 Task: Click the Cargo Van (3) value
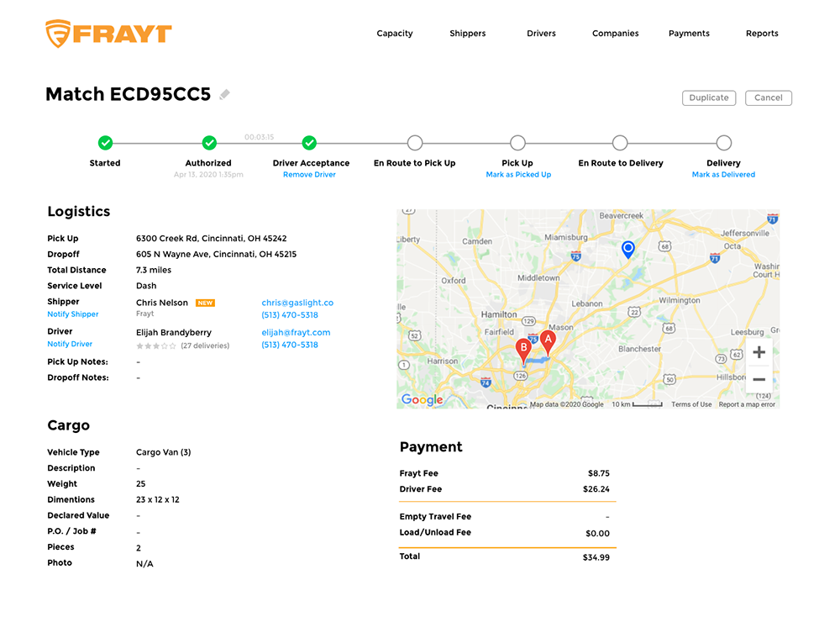pyautogui.click(x=164, y=452)
